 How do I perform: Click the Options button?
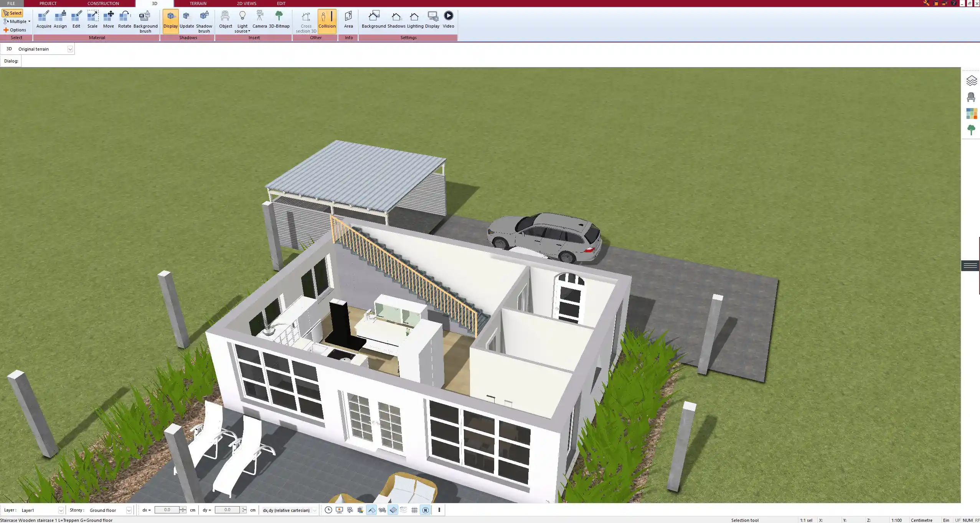[x=15, y=30]
